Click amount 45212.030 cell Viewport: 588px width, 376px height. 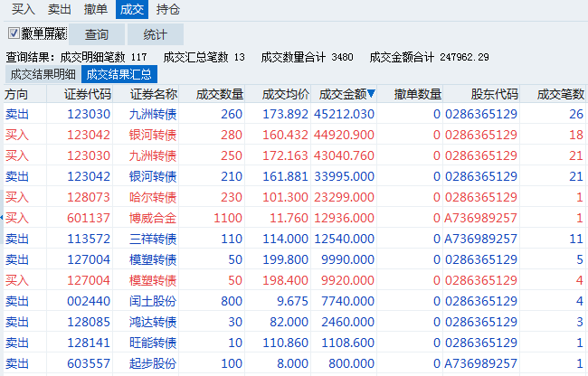(x=344, y=114)
